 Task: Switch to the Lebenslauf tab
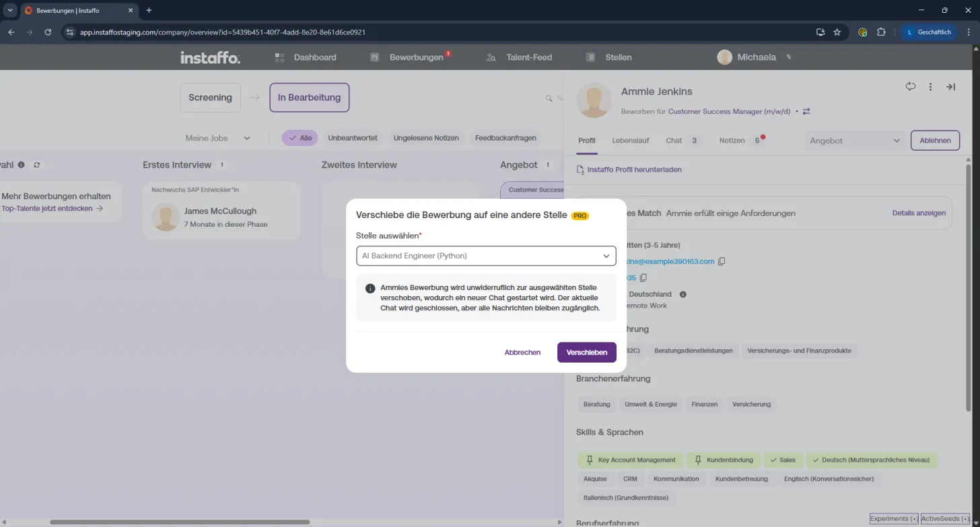point(631,141)
